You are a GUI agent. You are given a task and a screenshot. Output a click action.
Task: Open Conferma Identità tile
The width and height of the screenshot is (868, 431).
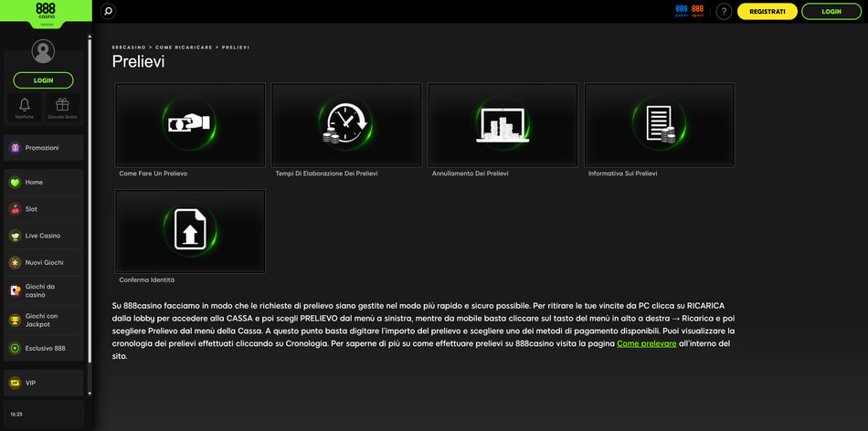(190, 232)
